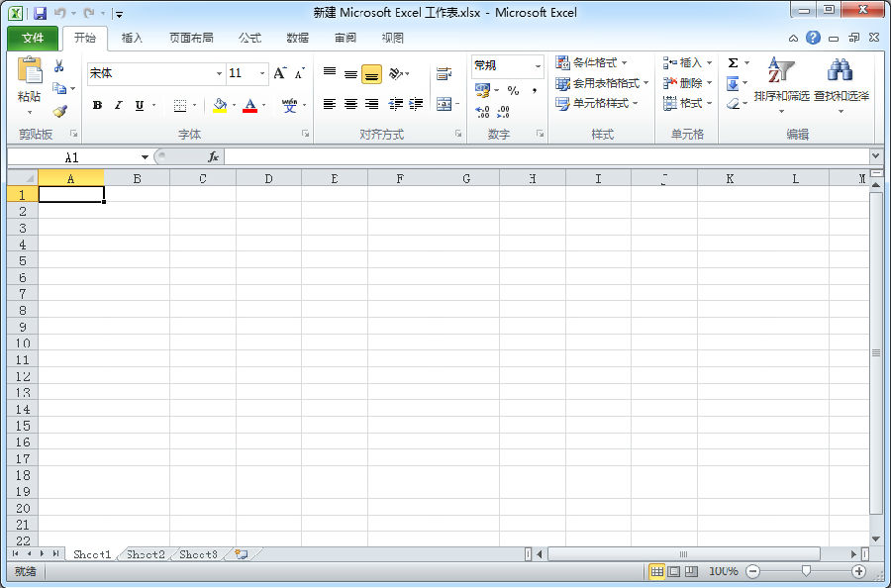Image resolution: width=891 pixels, height=588 pixels.
Task: Apply italic formatting
Action: (x=119, y=105)
